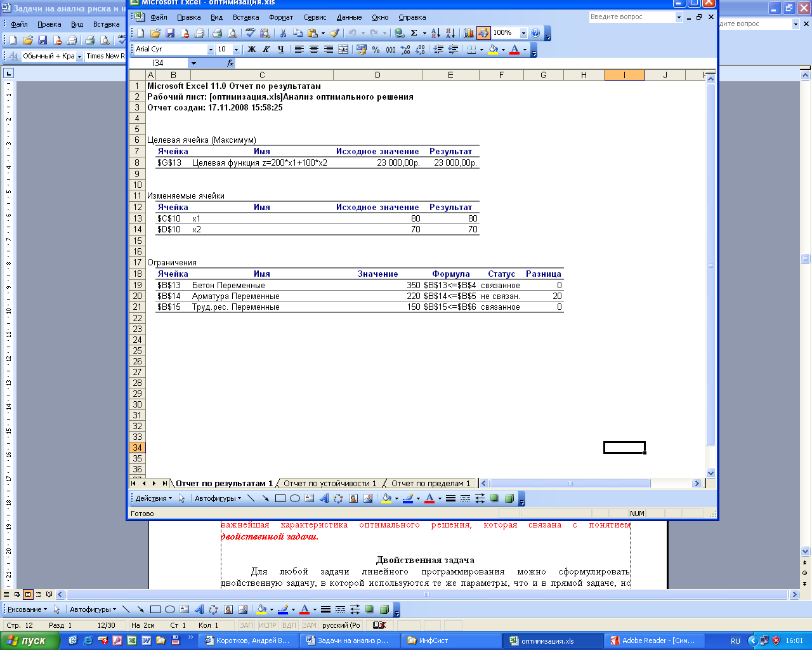Sort descending with the Я-А icon
This screenshot has height=650, width=812.
450,33
